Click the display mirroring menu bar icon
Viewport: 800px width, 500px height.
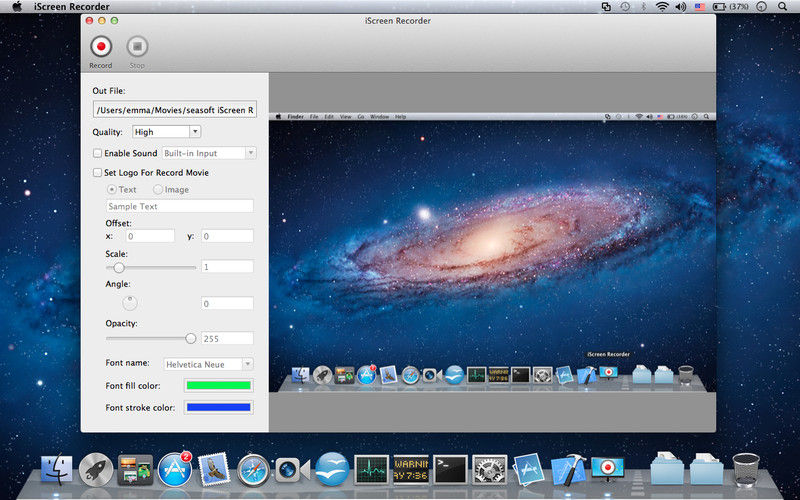pos(606,7)
